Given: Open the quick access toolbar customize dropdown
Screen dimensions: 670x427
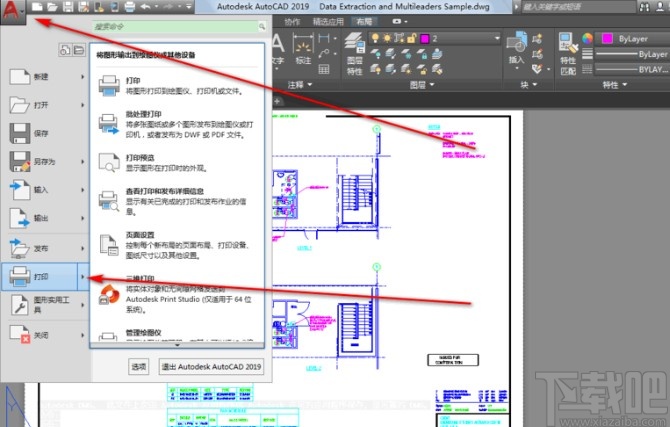Looking at the screenshot, I should click(188, 7).
